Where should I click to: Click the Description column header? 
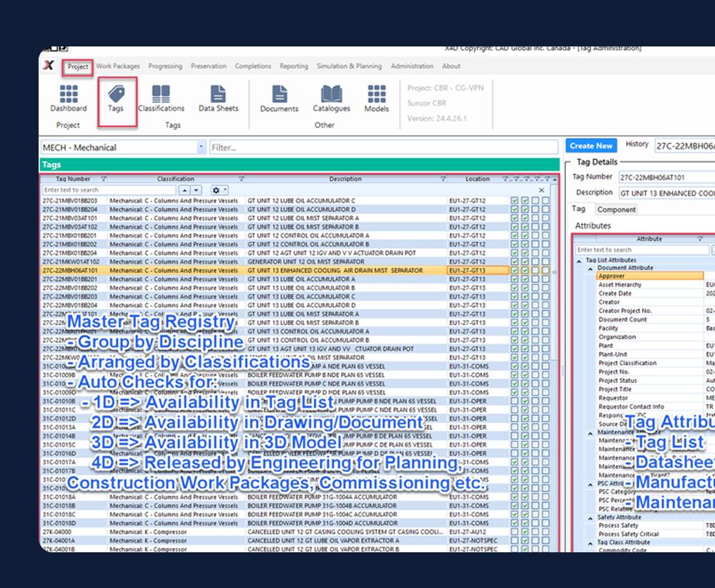pos(345,179)
